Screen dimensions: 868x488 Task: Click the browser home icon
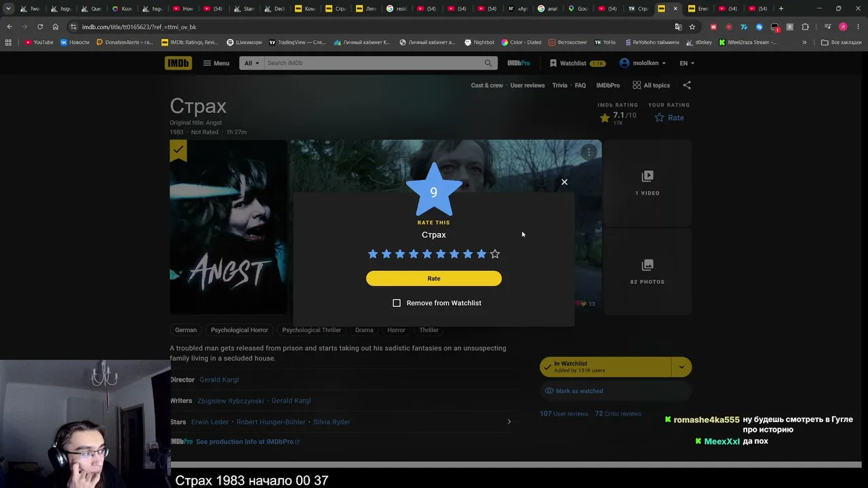click(56, 26)
